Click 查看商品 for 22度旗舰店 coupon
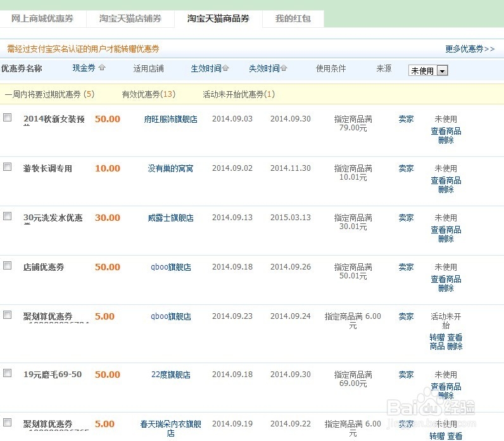 click(446, 387)
